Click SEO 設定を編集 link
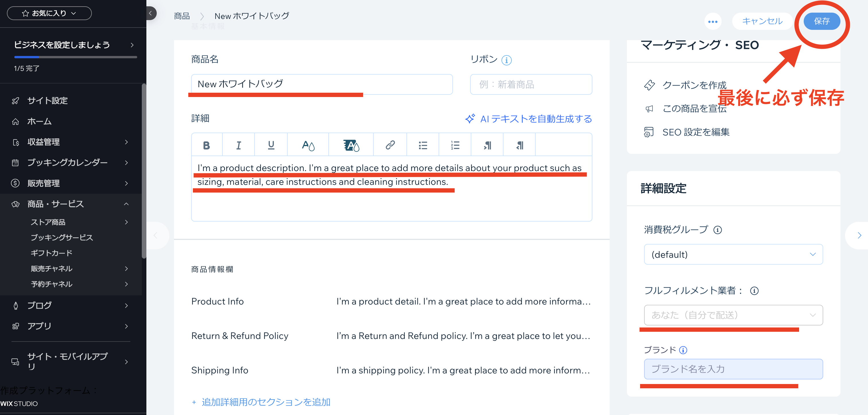Image resolution: width=868 pixels, height=415 pixels. coord(696,132)
